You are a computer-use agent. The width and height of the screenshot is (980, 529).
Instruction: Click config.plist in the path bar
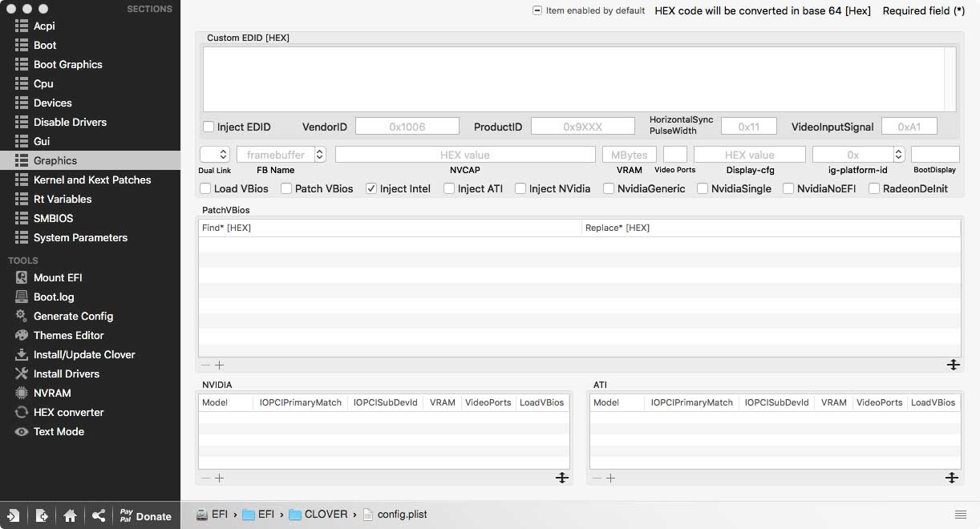click(394, 514)
